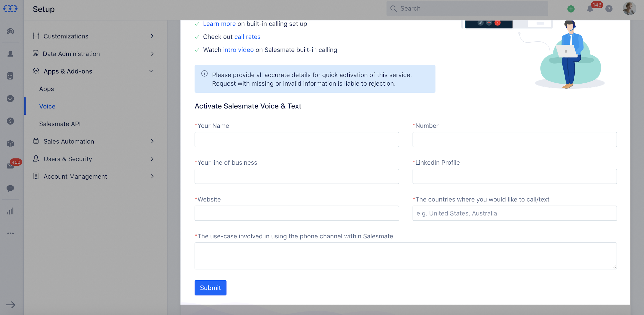Screen dimensions: 644x315
Task: Click the Setup page title
Action: coord(44,9)
